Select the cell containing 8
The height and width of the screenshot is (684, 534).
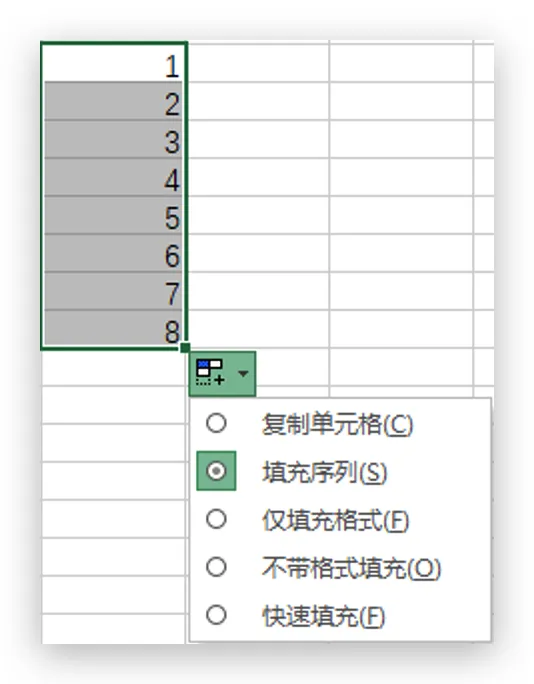(114, 329)
